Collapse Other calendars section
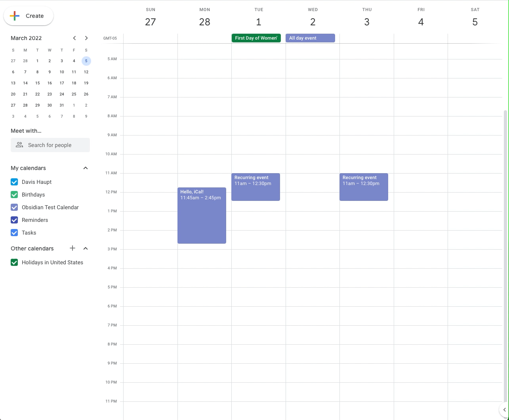Viewport: 509px width, 420px height. pos(86,248)
